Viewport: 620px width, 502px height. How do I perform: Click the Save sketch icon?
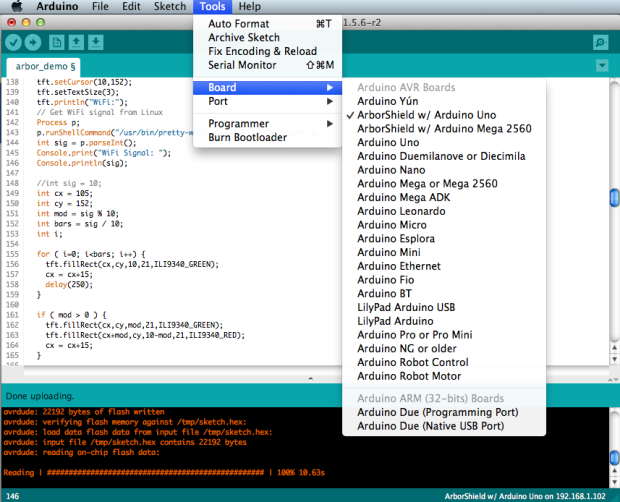(95, 42)
